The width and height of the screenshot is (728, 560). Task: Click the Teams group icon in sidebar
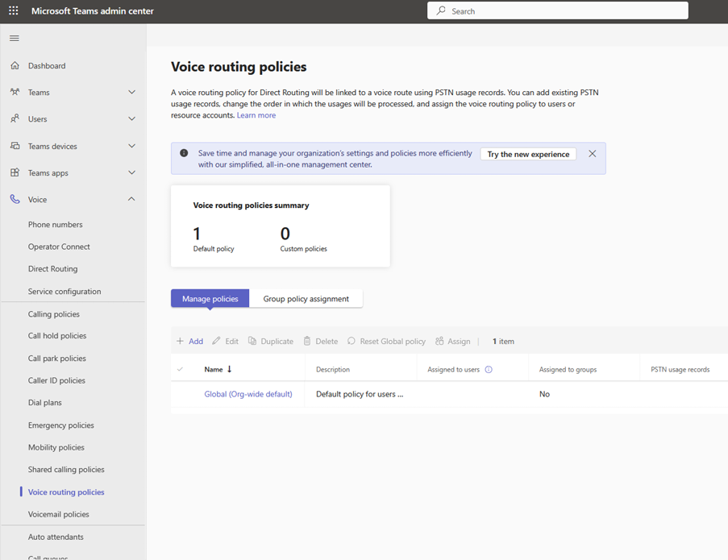pyautogui.click(x=15, y=92)
